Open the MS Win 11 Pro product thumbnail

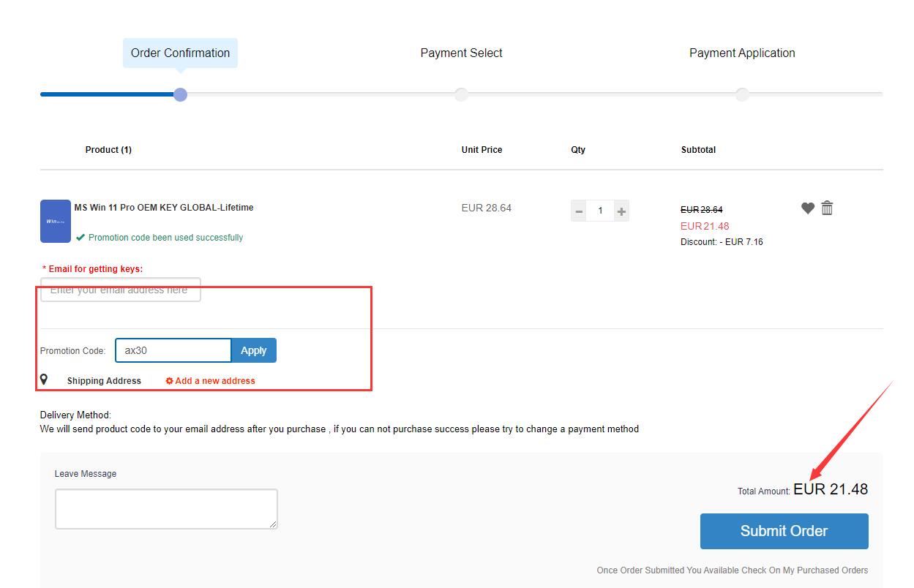coord(56,221)
